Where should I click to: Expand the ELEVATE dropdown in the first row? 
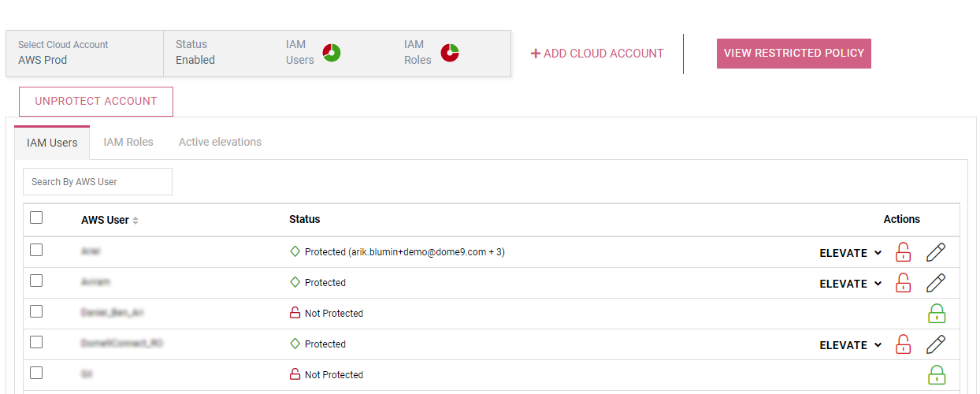(850, 253)
